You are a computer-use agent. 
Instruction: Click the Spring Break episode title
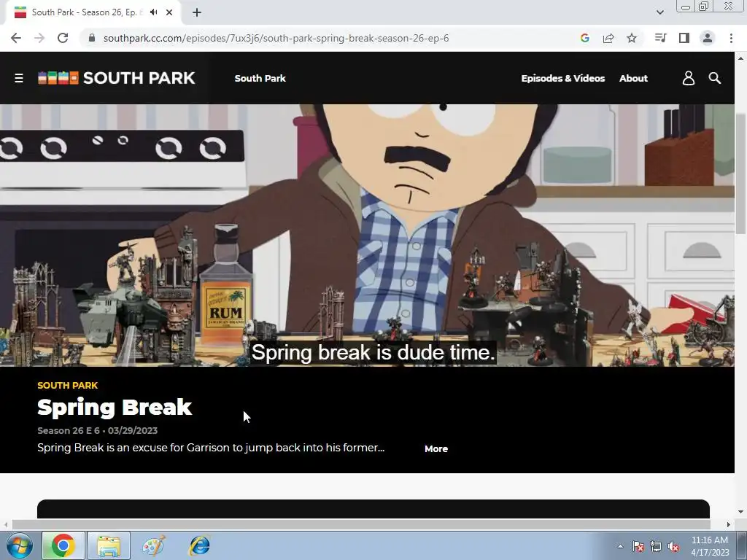click(x=115, y=408)
